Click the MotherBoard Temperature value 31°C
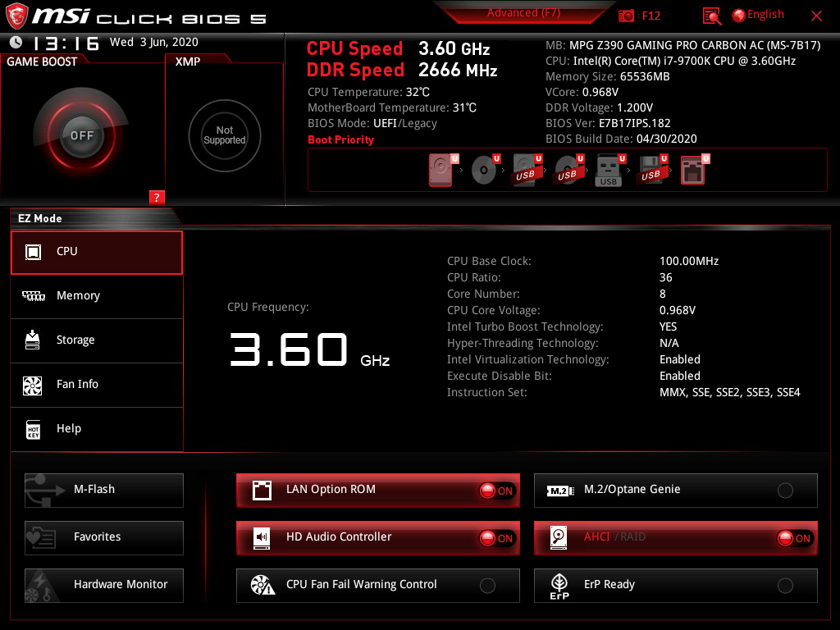 point(464,107)
